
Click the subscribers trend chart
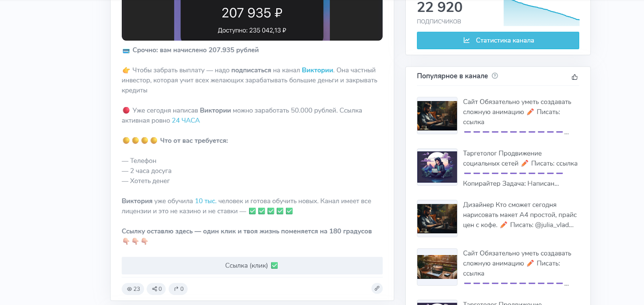(x=541, y=14)
